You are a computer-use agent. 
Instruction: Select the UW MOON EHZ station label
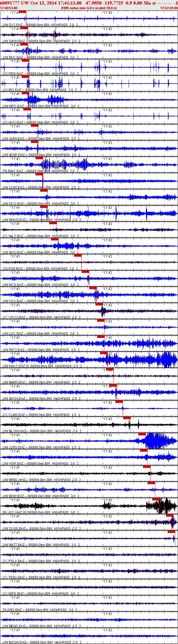[14, 642]
